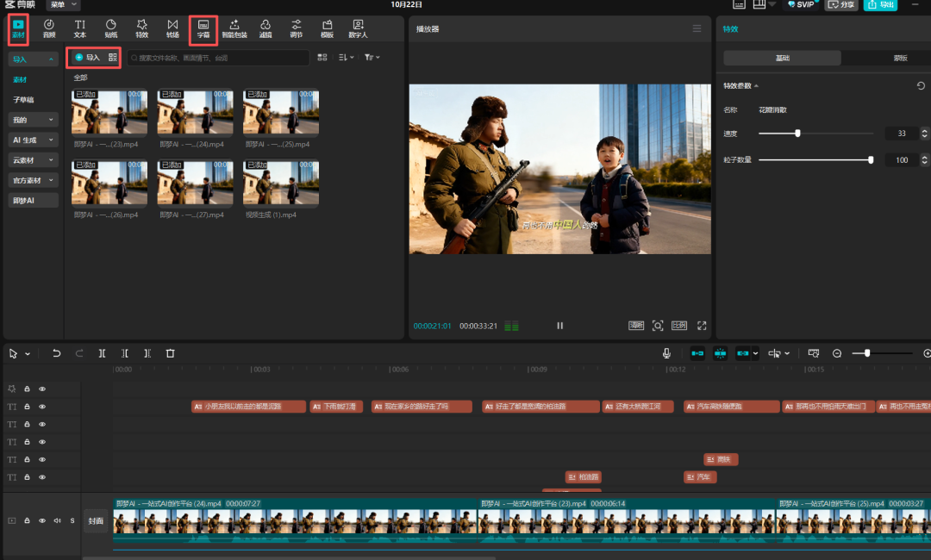Lock the main video track
This screenshot has height=560, width=931.
click(x=28, y=520)
